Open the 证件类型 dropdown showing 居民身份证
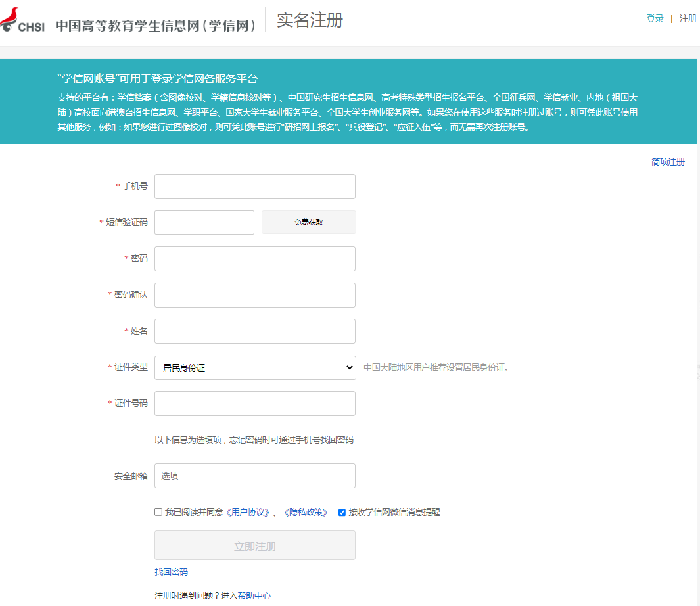700x606 pixels. click(255, 367)
